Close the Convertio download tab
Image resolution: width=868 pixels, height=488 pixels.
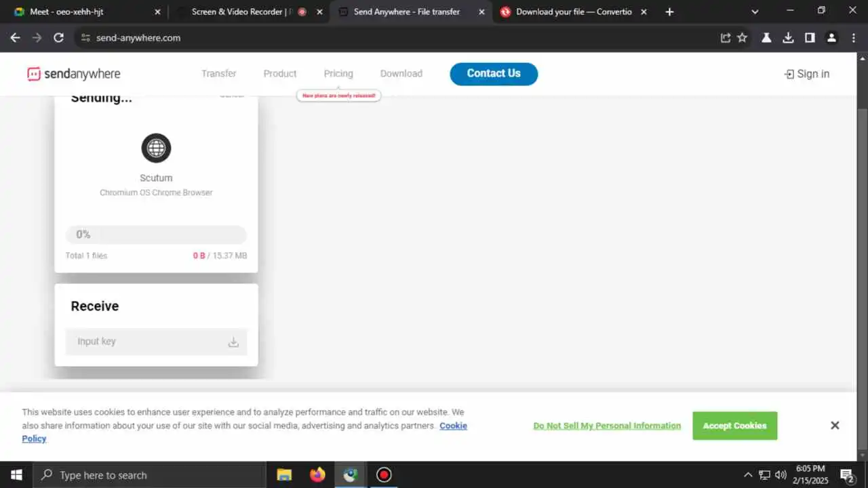coord(644,12)
